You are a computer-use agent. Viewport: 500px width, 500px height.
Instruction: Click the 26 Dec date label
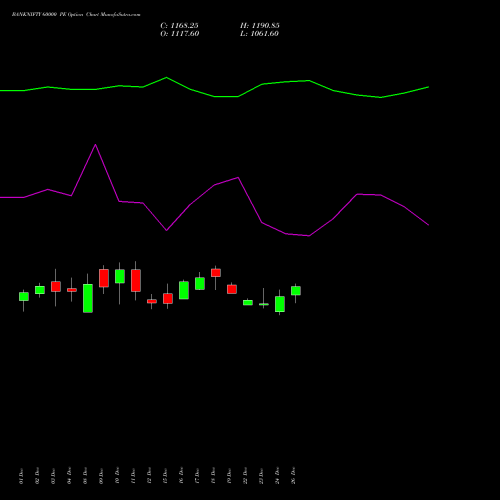click(293, 476)
